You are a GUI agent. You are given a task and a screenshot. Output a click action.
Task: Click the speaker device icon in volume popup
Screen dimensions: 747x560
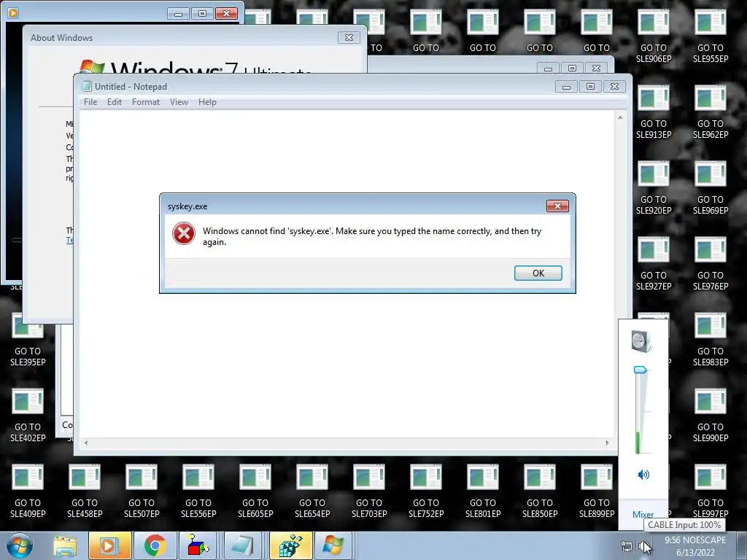pos(642,341)
